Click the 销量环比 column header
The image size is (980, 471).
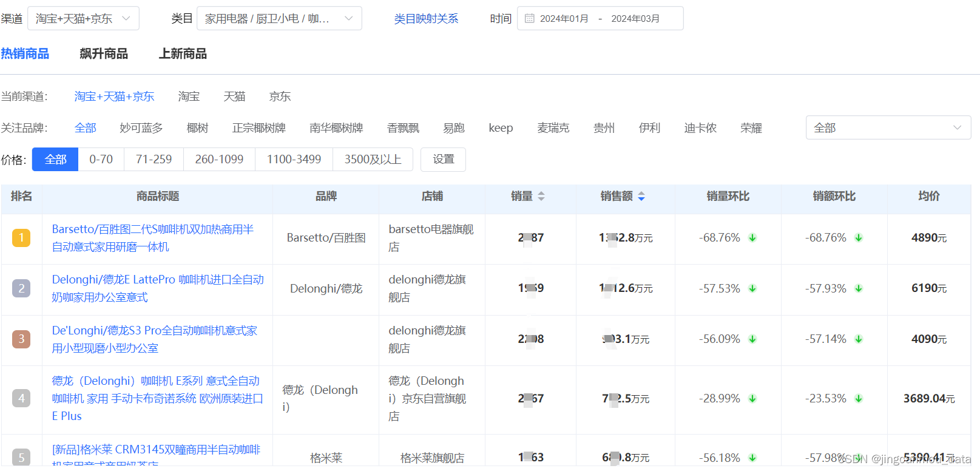pyautogui.click(x=728, y=197)
